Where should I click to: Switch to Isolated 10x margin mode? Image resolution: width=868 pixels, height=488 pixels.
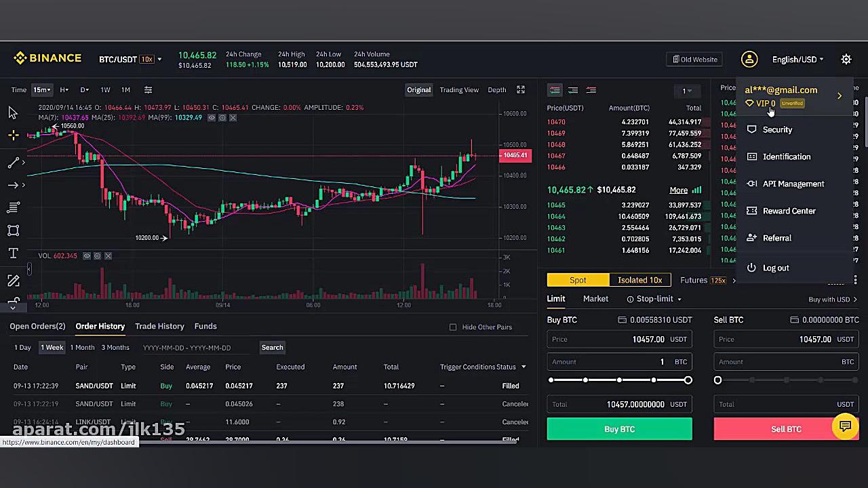tap(639, 280)
